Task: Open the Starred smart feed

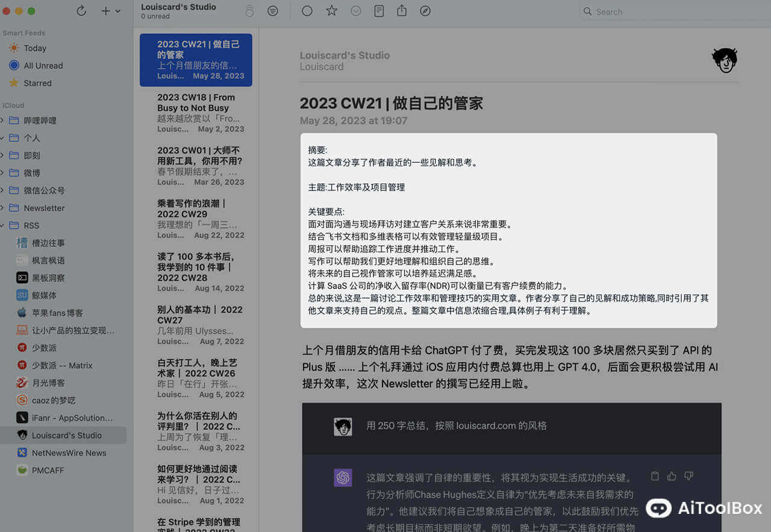Action: click(x=37, y=83)
